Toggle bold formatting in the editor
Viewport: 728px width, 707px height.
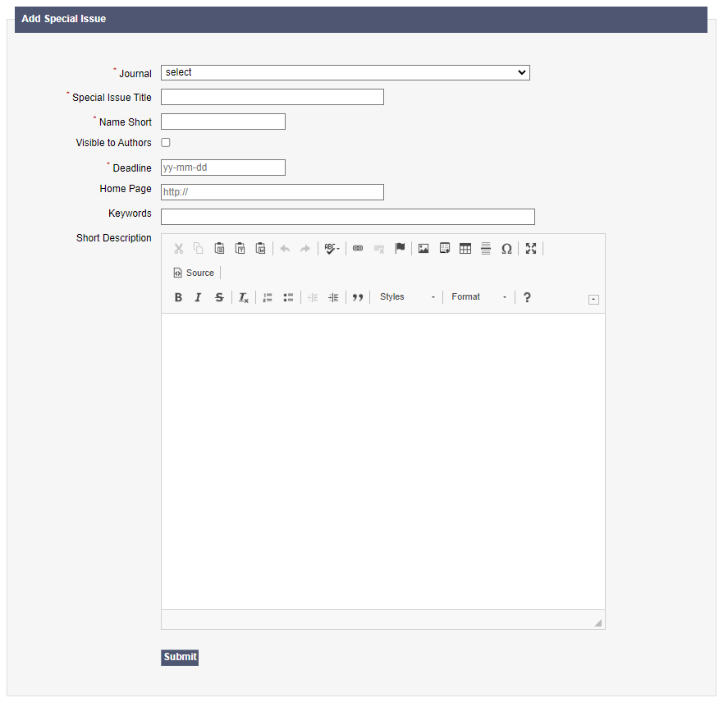click(x=178, y=297)
